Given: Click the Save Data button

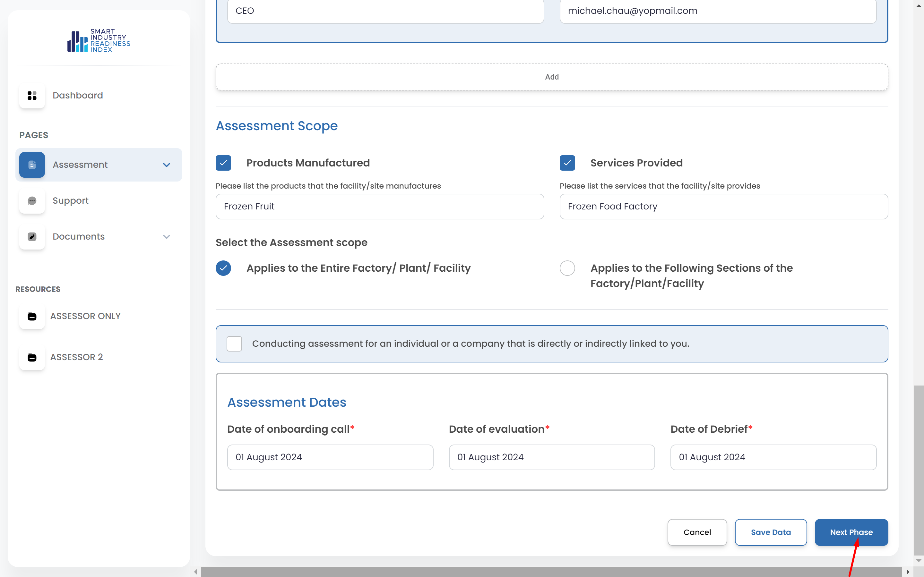Looking at the screenshot, I should click(x=771, y=532).
